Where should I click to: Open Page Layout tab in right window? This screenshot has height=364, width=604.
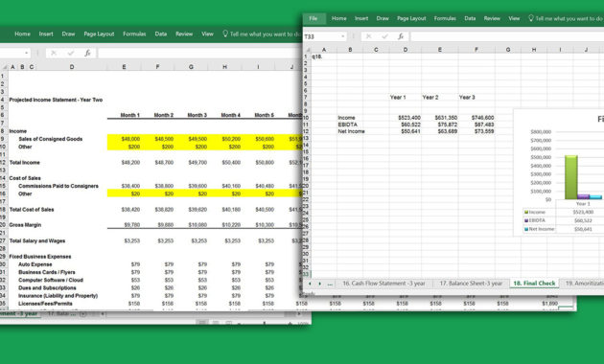[x=411, y=18]
